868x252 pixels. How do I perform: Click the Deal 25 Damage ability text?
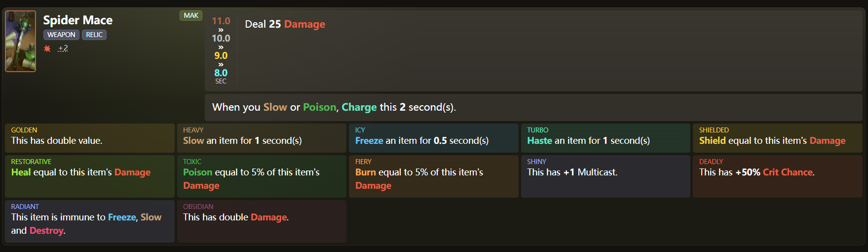pyautogui.click(x=285, y=24)
